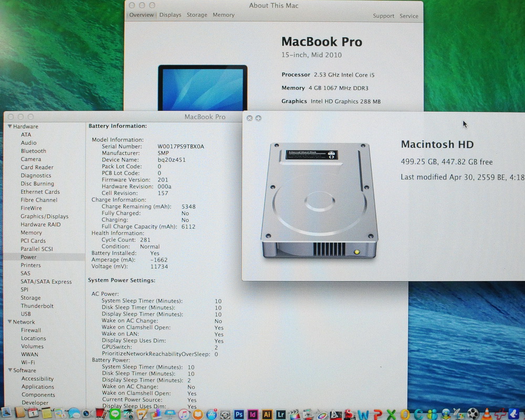Open Illustrator in the Dock

(x=267, y=414)
